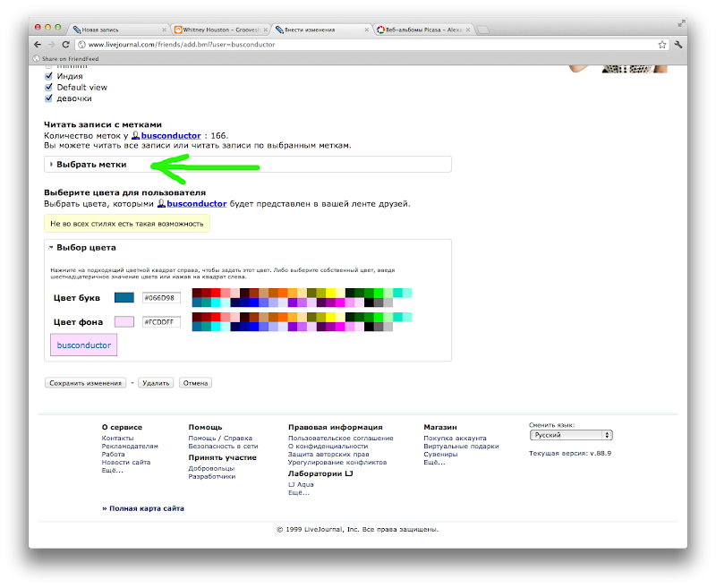The image size is (716, 588).
Task: Open Покупка аккаунта link
Action: coord(455,438)
